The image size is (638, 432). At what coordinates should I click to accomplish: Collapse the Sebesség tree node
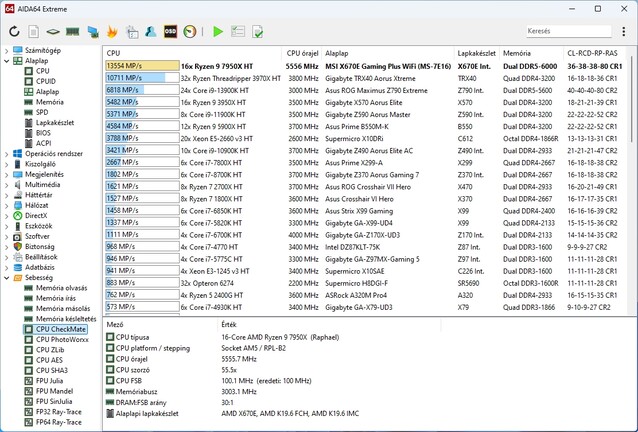coord(7,278)
